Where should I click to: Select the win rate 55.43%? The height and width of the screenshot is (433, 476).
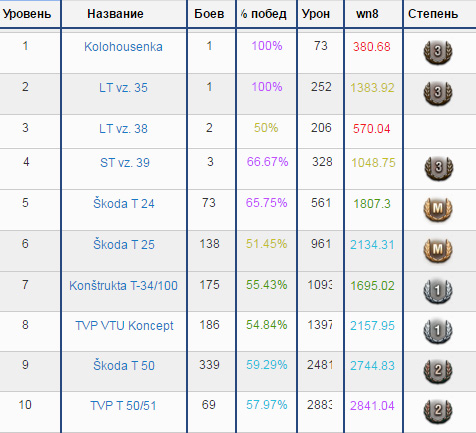pyautogui.click(x=267, y=285)
